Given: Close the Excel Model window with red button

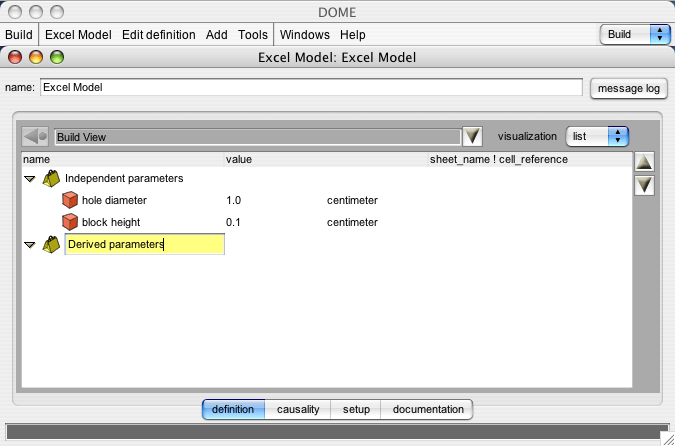Looking at the screenshot, I should [15, 57].
